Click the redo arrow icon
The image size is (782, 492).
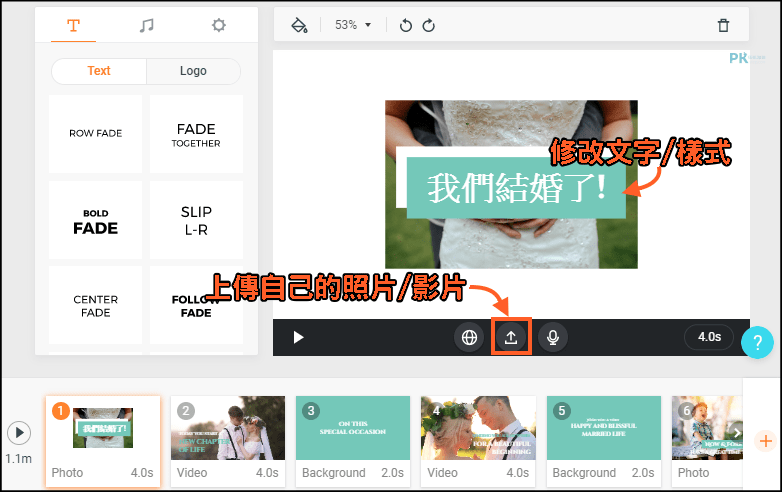[x=428, y=25]
